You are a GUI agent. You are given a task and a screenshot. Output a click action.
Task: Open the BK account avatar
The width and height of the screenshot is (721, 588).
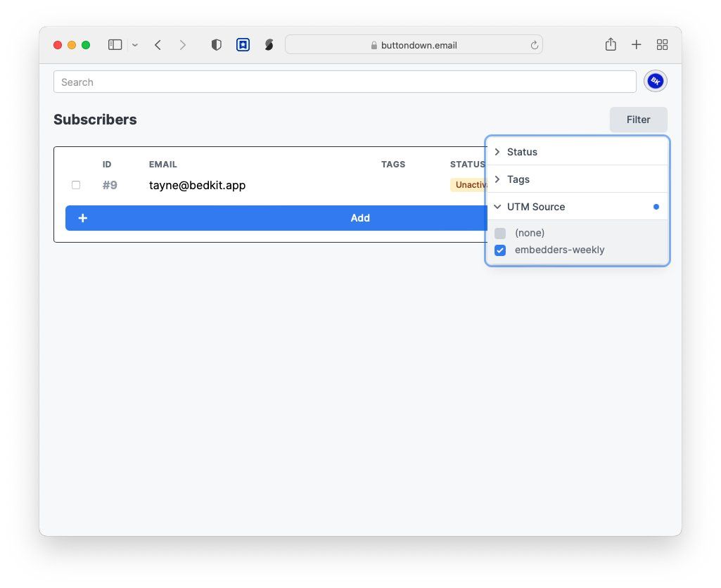[x=656, y=82]
